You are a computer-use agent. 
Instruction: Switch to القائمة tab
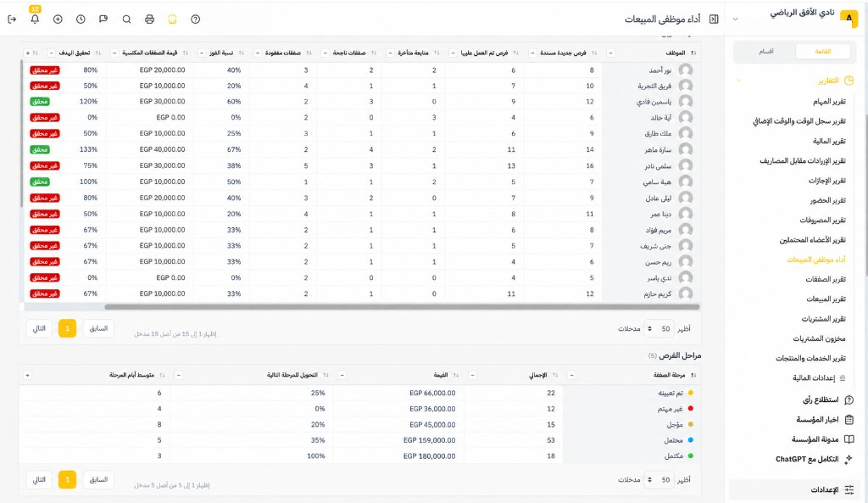(823, 52)
